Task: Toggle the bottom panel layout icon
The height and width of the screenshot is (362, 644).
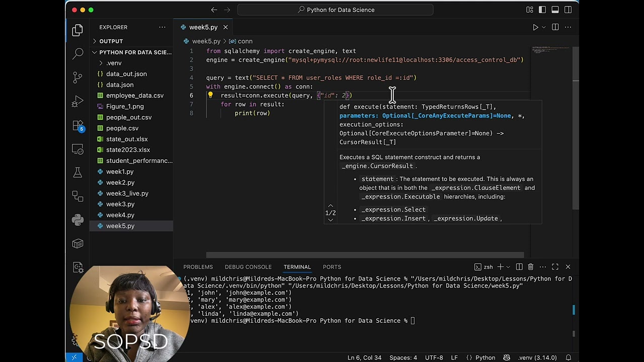Action: click(x=555, y=10)
